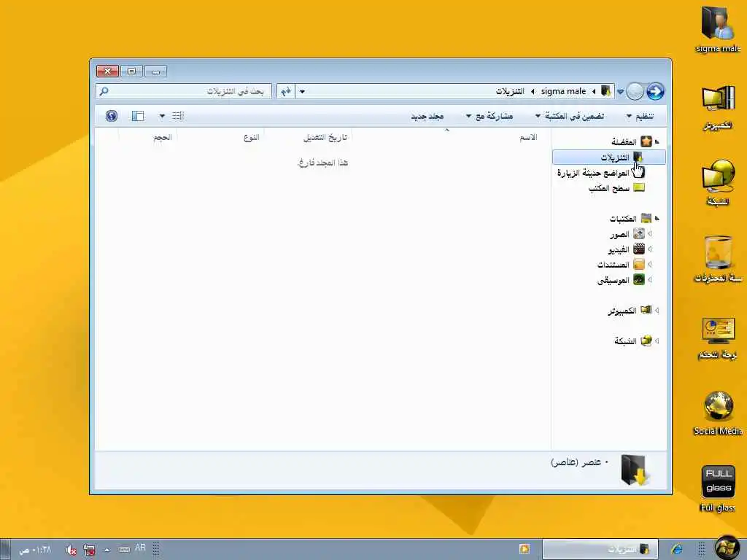Image resolution: width=747 pixels, height=560 pixels.
Task: Expand الكمبيوتر node in navigation pane
Action: coord(657,310)
